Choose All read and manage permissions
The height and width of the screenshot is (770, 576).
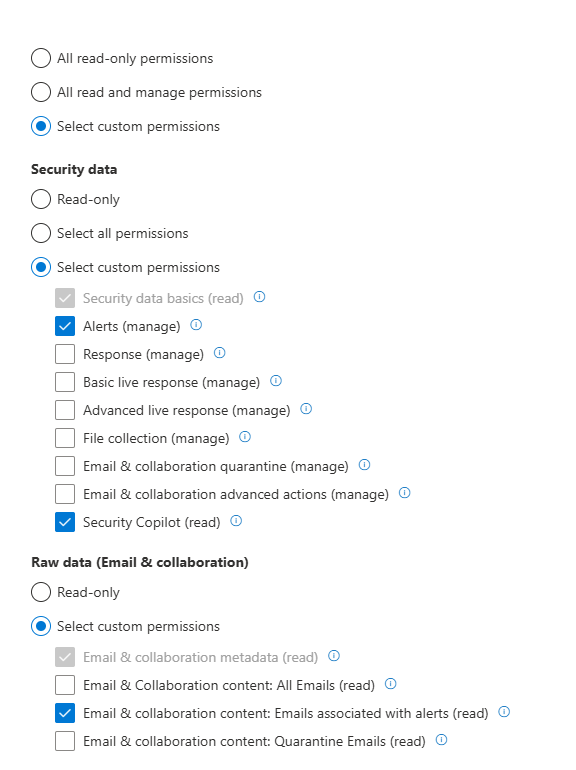pos(41,92)
